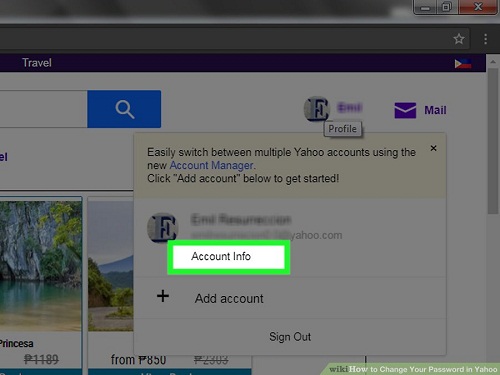500x375 pixels.
Task: Minimize the browser window
Action: click(425, 7)
